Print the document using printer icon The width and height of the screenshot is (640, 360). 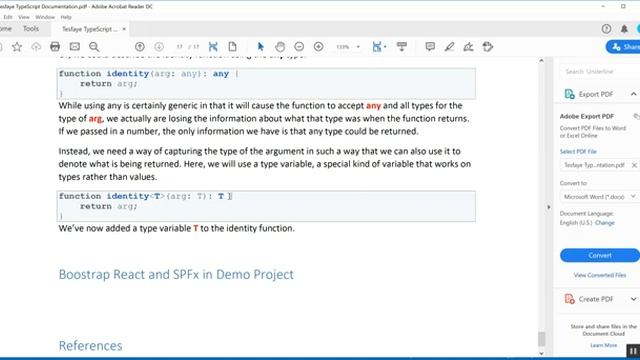point(55,47)
